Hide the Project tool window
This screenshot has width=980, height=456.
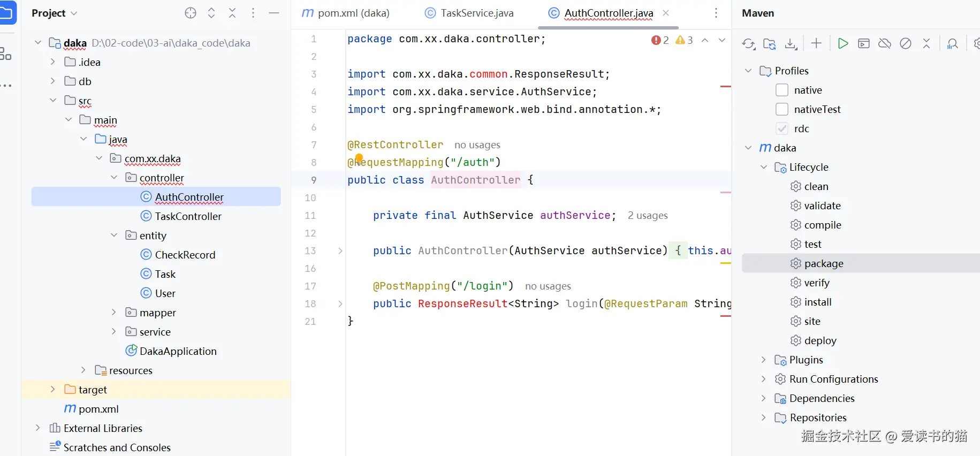click(274, 13)
